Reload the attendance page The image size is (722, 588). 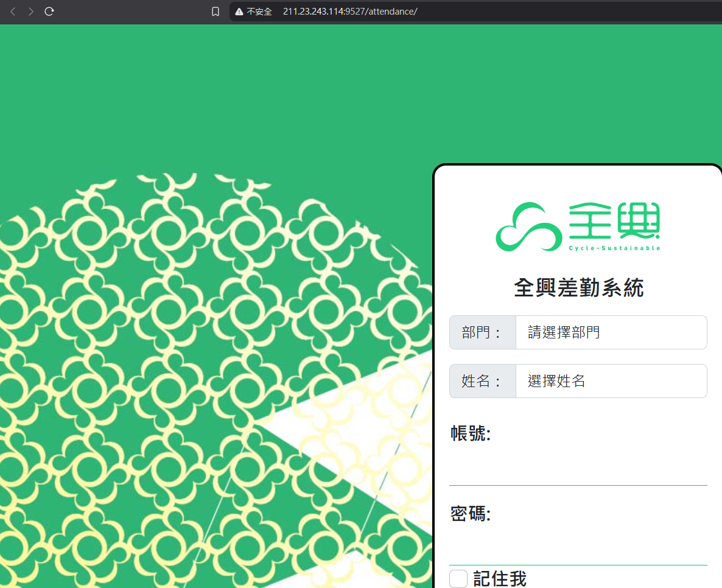pyautogui.click(x=49, y=12)
